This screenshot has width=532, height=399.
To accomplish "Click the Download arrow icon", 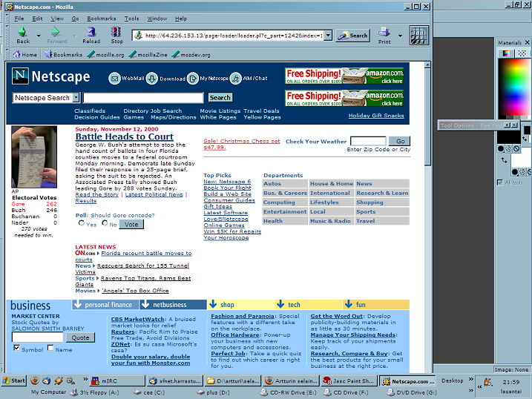I will pyautogui.click(x=152, y=79).
